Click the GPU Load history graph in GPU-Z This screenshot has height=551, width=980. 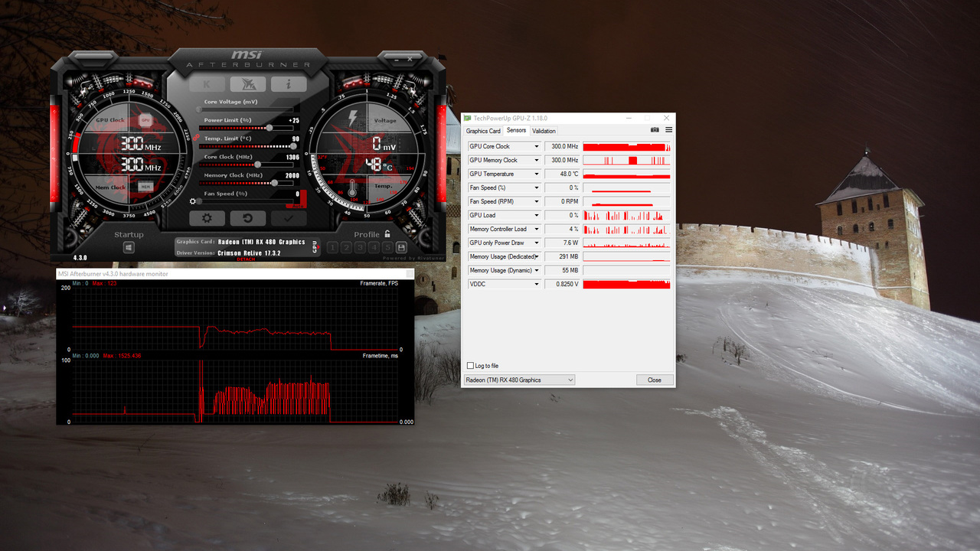[626, 215]
